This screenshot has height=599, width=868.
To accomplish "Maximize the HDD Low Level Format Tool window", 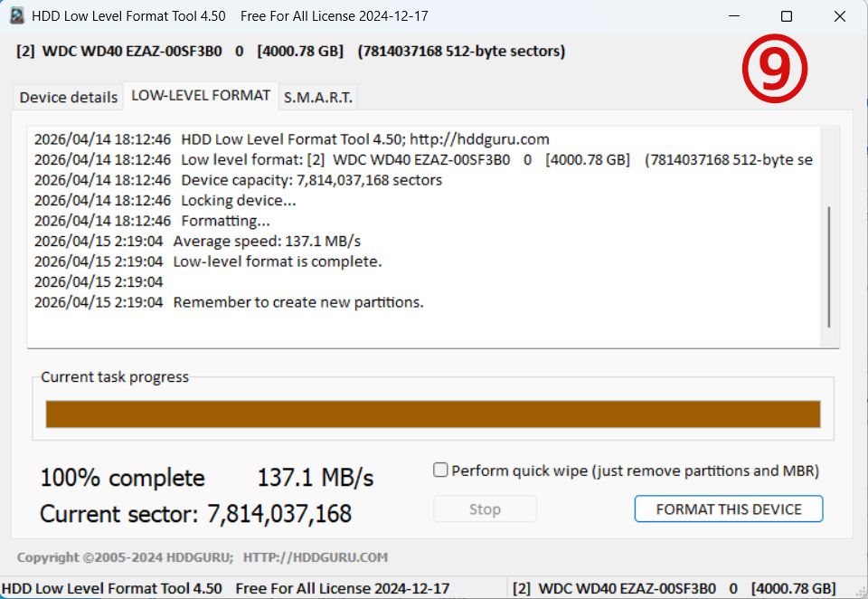I will (x=786, y=16).
